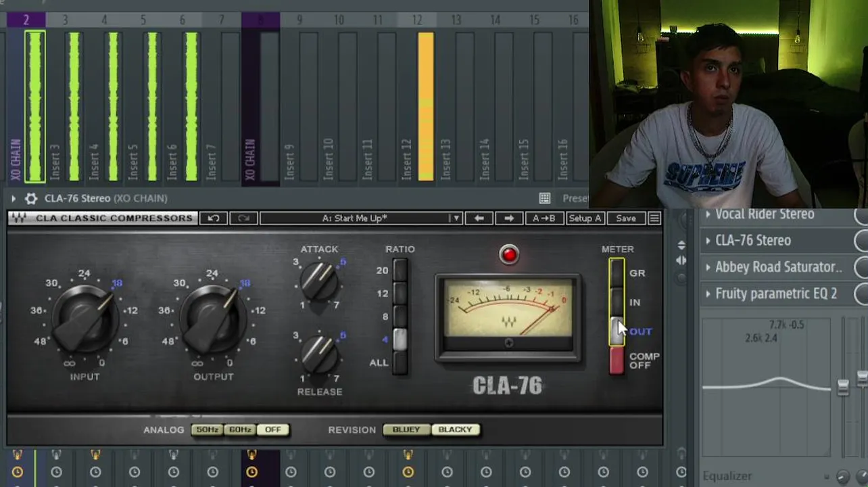
Task: Open the CLA-76 plugin options gear
Action: [30, 198]
